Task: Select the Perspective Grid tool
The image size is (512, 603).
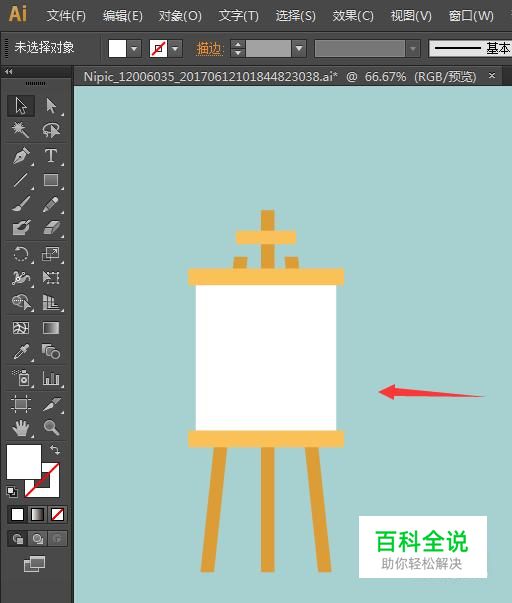Action: [x=51, y=302]
